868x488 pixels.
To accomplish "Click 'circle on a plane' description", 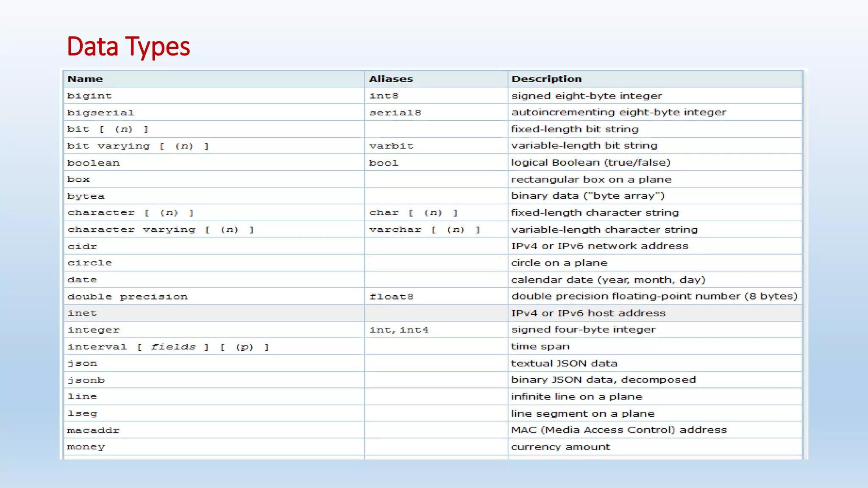I will pos(559,263).
